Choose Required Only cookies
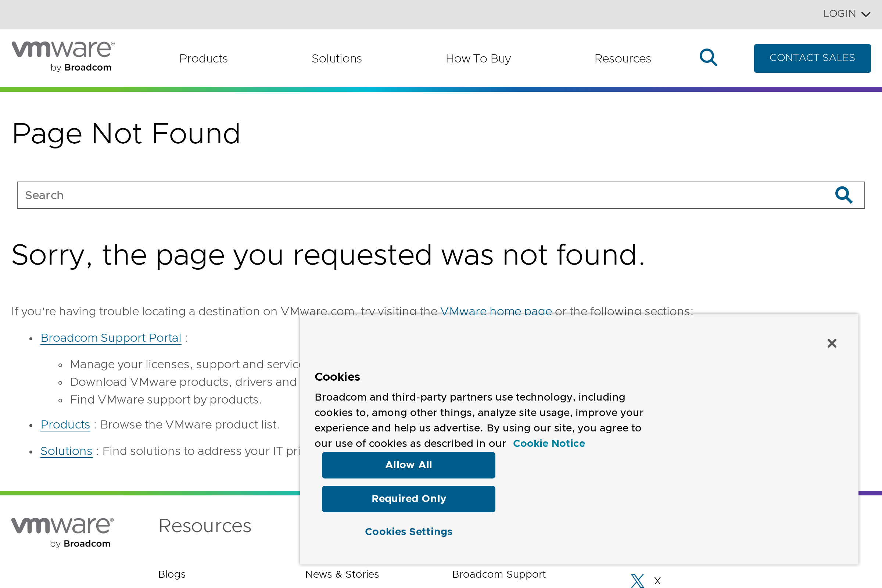Screen dimensions: 882x588 (x=408, y=499)
